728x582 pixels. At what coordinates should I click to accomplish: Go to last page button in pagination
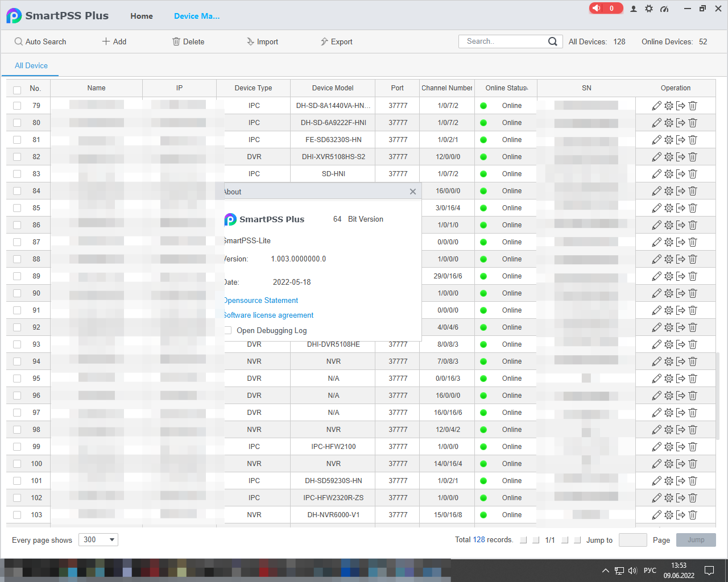(577, 540)
